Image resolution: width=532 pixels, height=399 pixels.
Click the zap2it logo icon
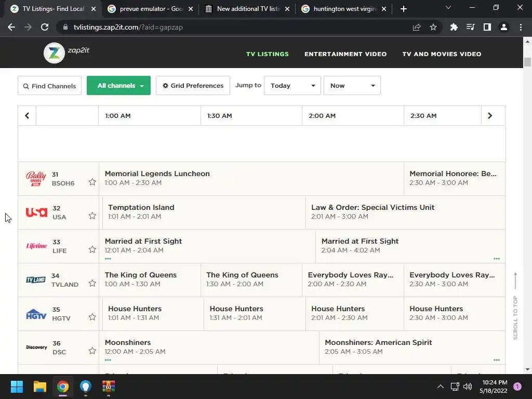54,53
